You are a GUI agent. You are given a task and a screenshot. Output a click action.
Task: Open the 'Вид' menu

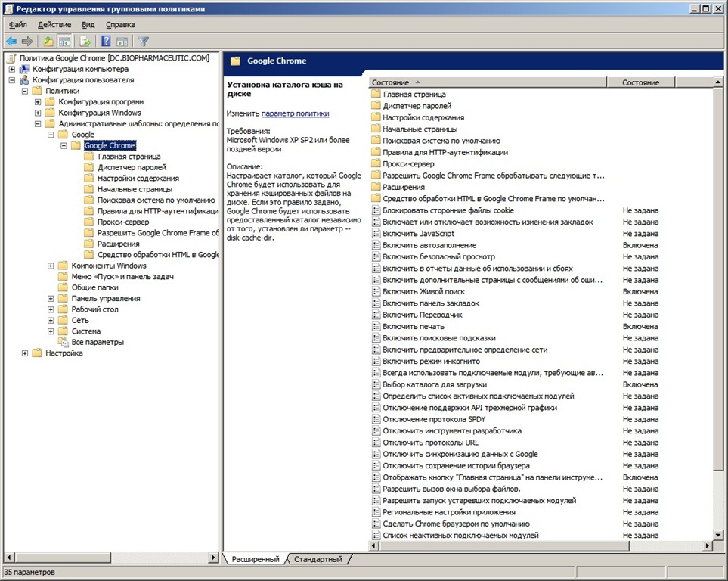pos(88,25)
